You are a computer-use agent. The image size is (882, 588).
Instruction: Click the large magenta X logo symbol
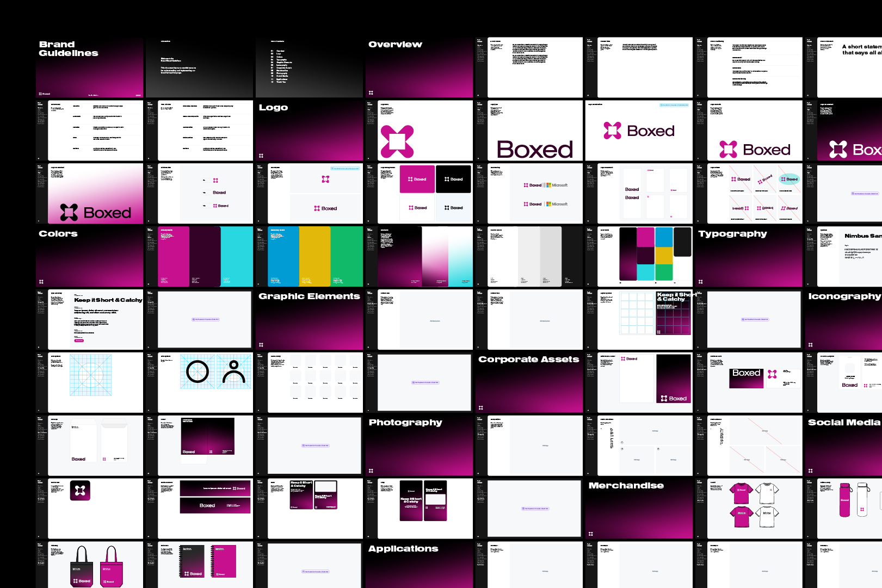(397, 141)
